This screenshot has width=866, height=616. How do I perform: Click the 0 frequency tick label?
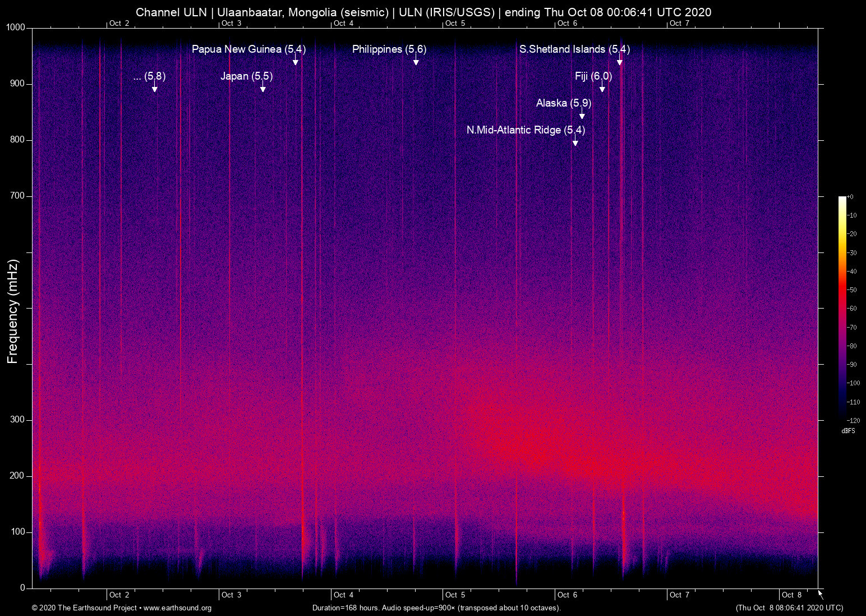point(23,588)
